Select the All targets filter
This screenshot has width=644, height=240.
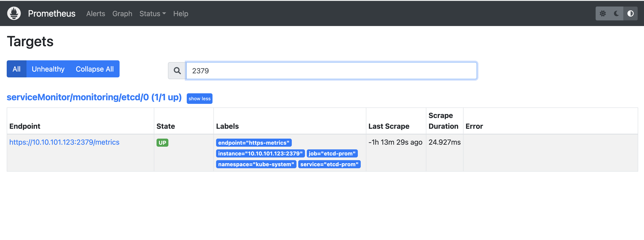17,69
